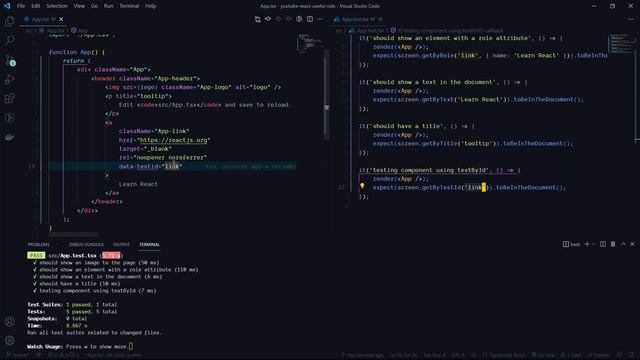The height and width of the screenshot is (360, 640).
Task: Click breadcrumb 'App' symbol in left editor
Action: point(80,30)
